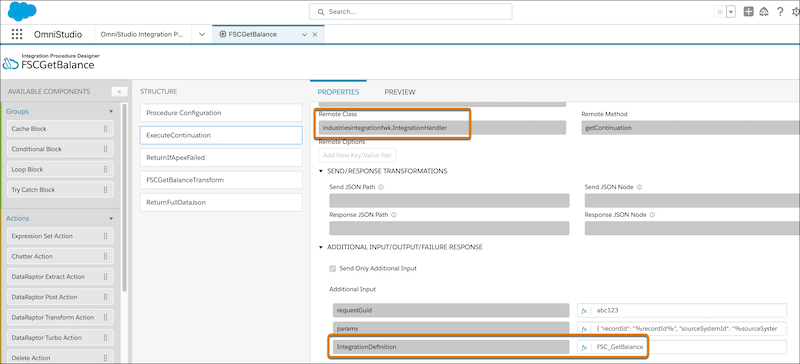Open the FSCGetBalance tab options chevron
Screen dimensions: 800x364
(x=305, y=35)
